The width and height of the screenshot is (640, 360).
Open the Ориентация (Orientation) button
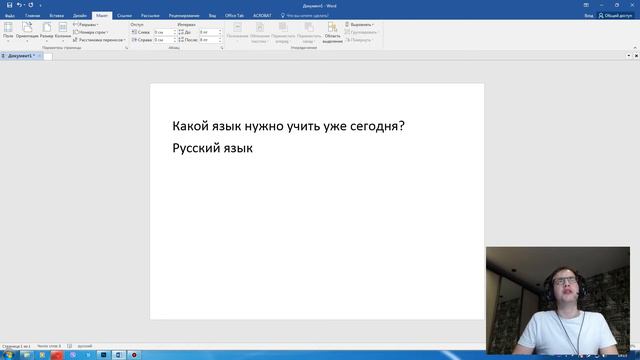27,32
